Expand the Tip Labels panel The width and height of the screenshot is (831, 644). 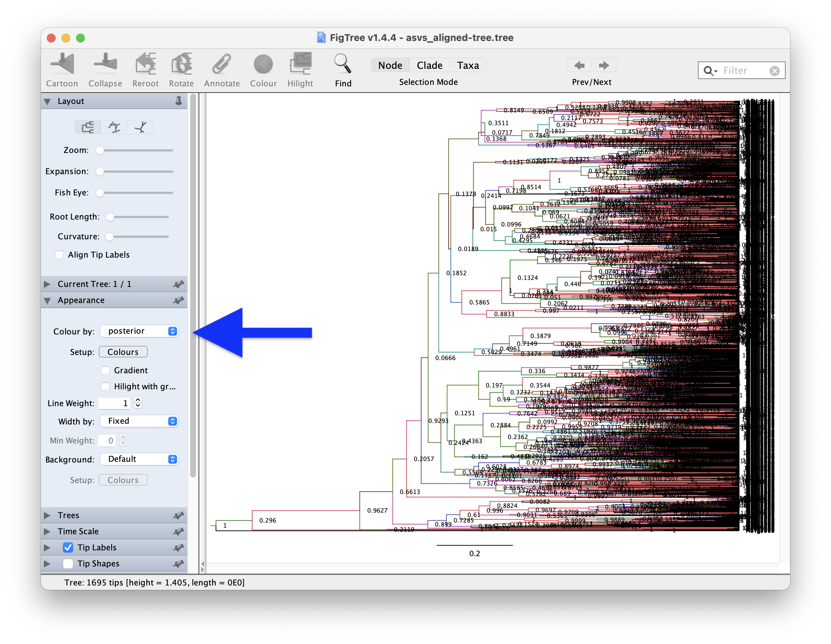coord(48,547)
